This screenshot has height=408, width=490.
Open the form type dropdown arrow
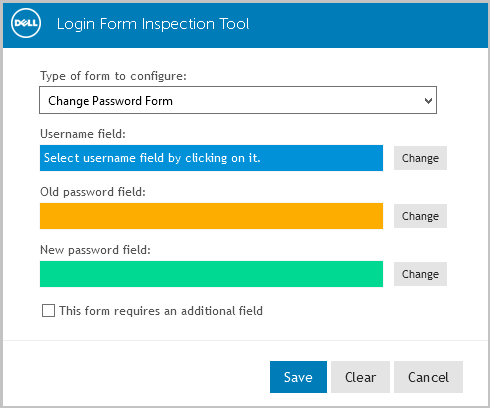tap(428, 100)
